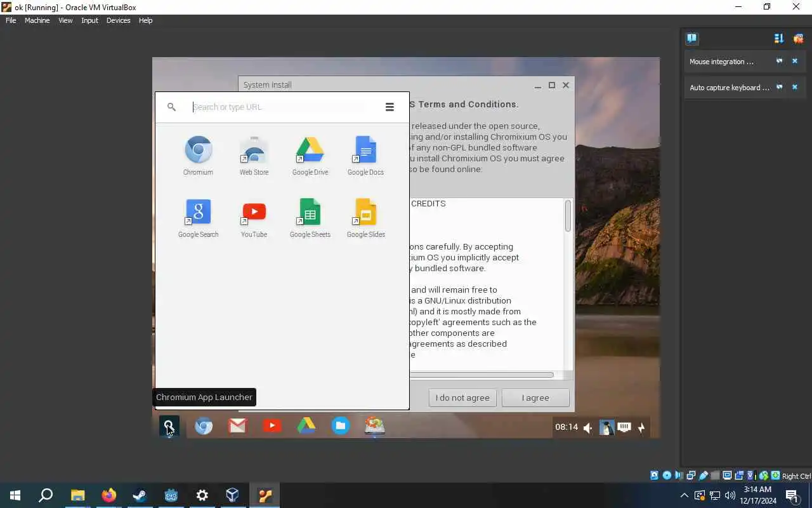The image size is (812, 508).
Task: Click the guest clock showing 08:14
Action: 566,427
